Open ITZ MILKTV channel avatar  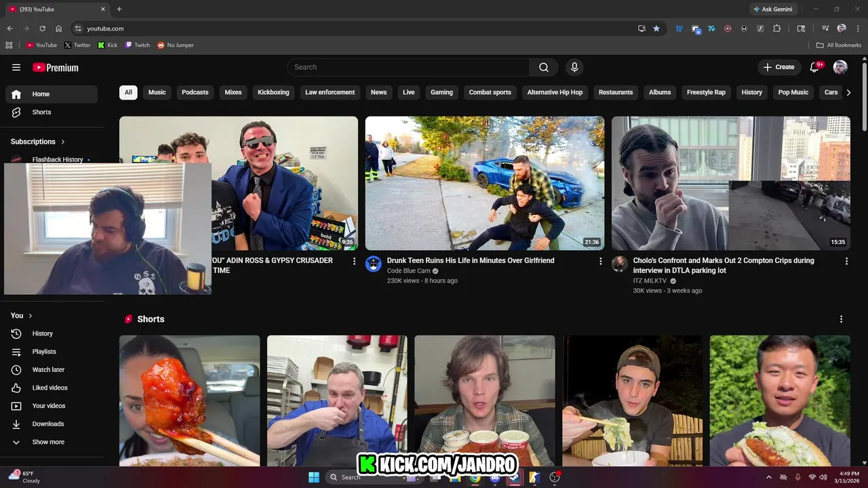point(620,264)
